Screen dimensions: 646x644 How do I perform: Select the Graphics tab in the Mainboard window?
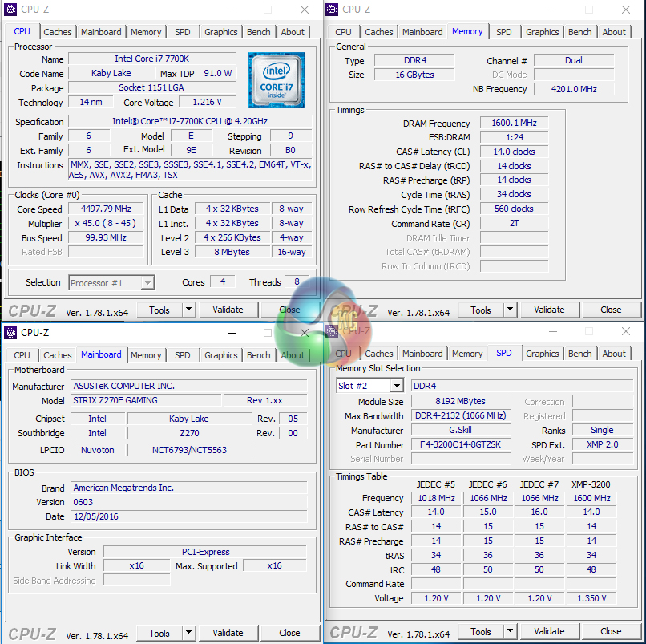220,355
